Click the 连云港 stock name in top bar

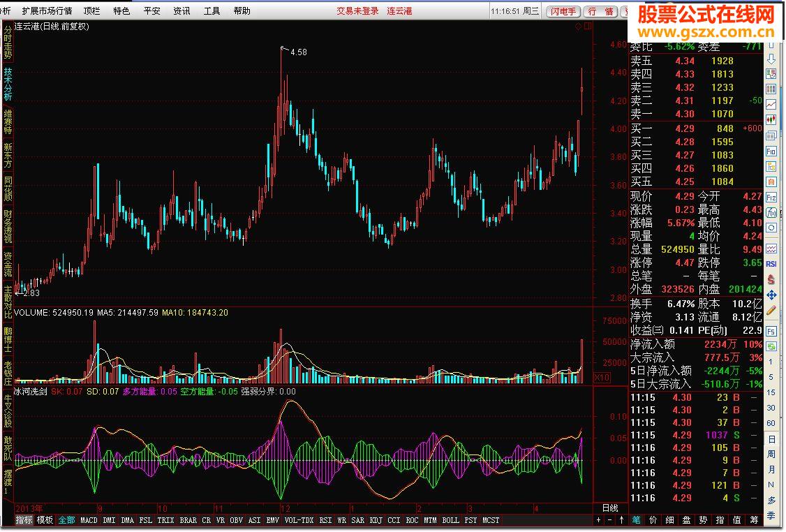click(399, 11)
